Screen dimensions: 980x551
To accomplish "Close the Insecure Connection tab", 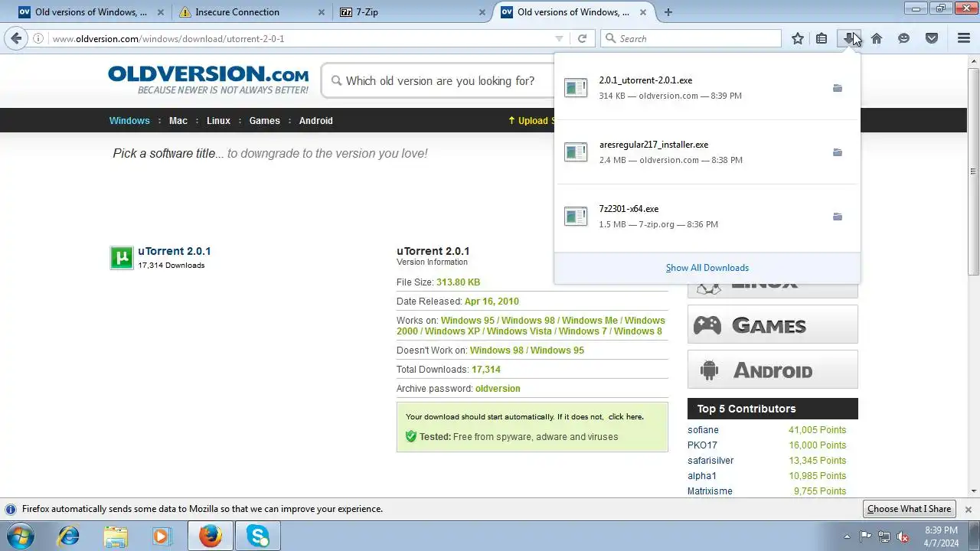I will (x=322, y=12).
